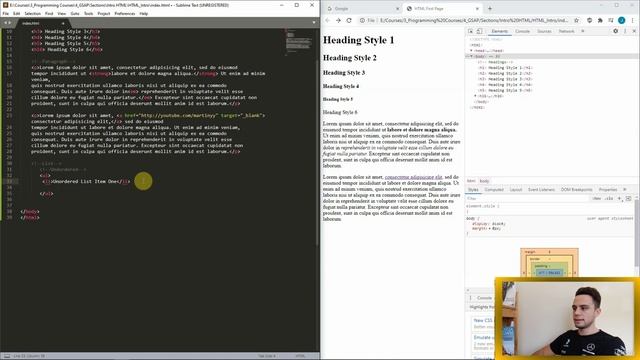This screenshot has width=640, height=360.
Task: Go forward in Chrome
Action: point(338,20)
